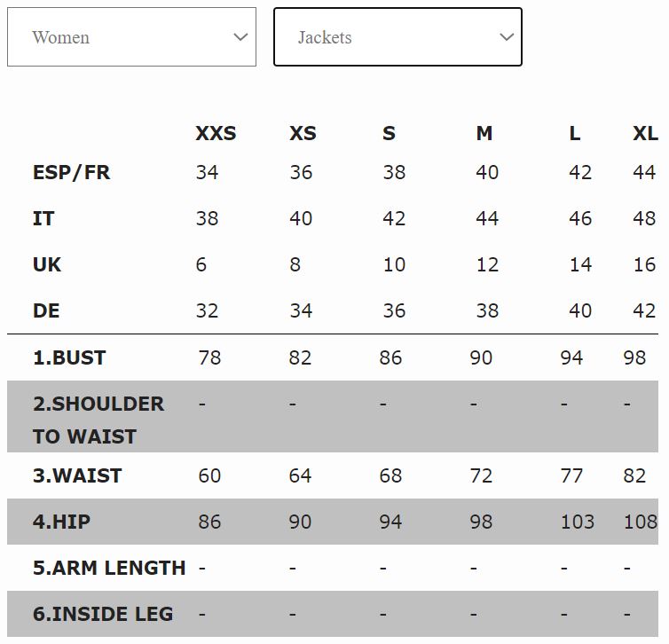Click the 1.BUST measurement label
669x644 pixels.
(x=69, y=357)
